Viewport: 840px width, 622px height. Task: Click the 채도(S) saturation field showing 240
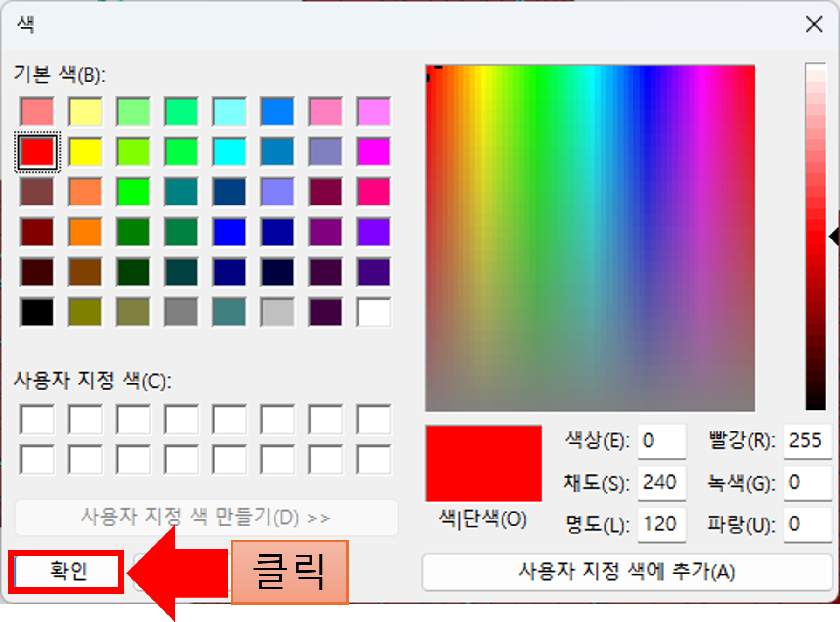pyautogui.click(x=661, y=482)
